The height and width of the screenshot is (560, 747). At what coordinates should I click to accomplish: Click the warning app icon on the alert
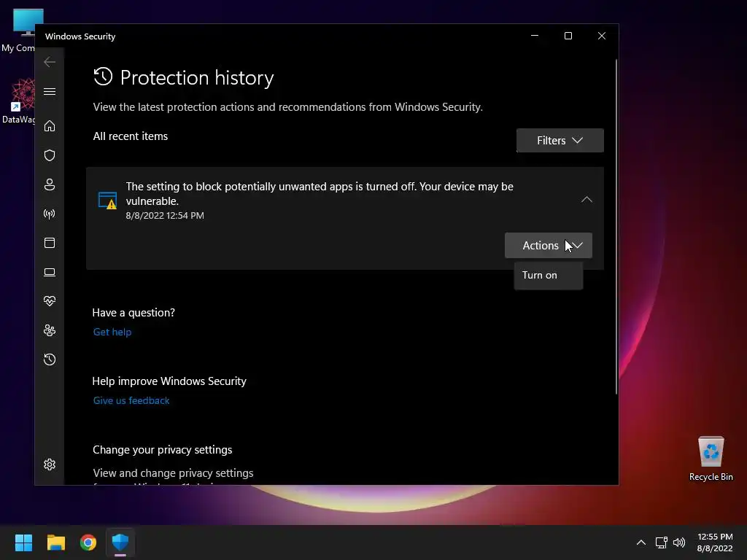pyautogui.click(x=107, y=201)
